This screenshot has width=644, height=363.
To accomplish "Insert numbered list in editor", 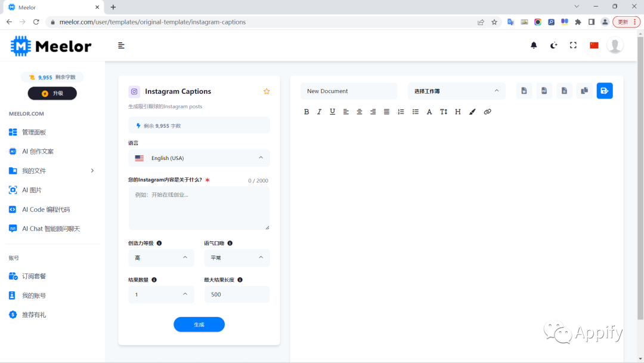I will point(401,112).
